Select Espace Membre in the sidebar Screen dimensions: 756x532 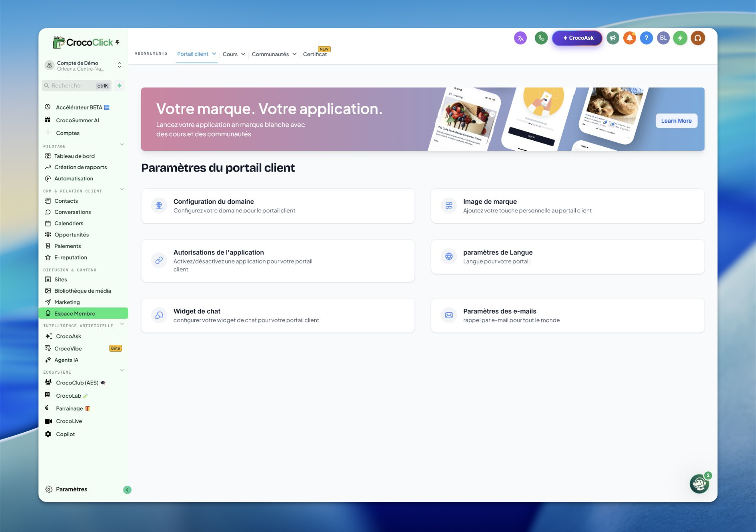point(83,314)
